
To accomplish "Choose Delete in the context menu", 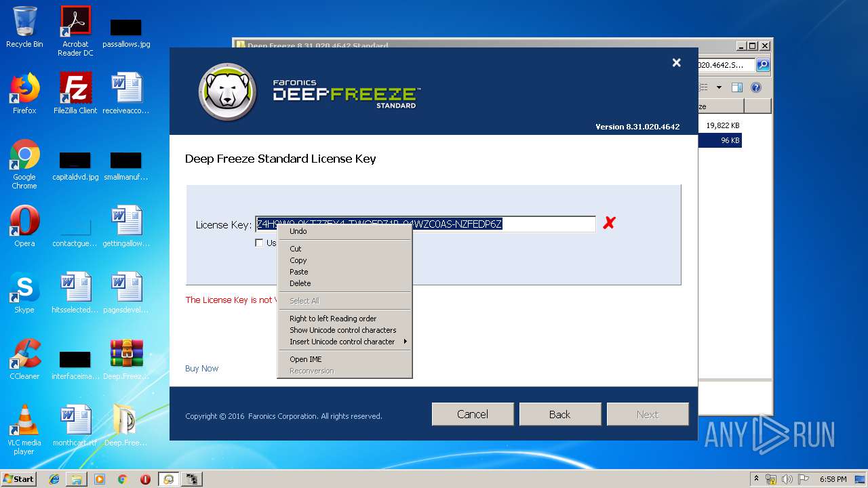I will (344, 283).
